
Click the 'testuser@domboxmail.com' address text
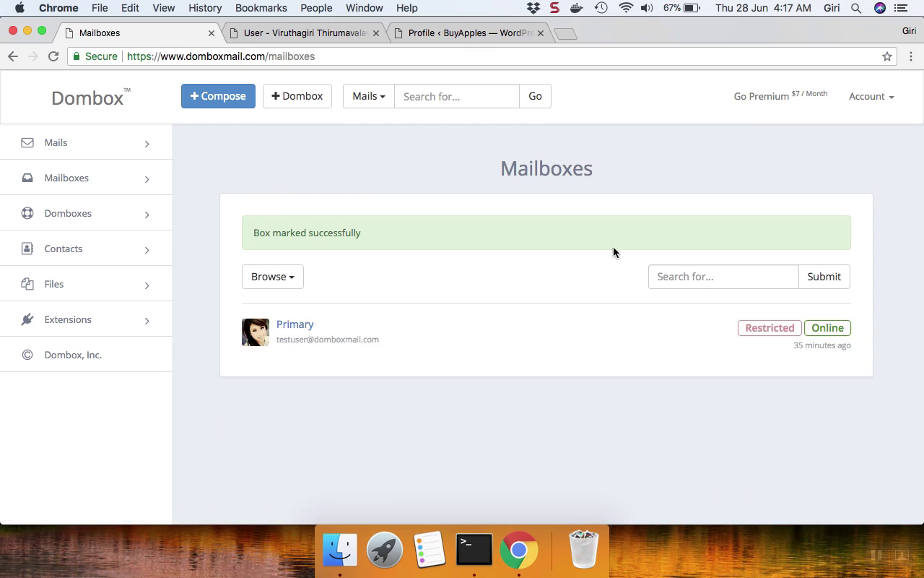point(328,340)
